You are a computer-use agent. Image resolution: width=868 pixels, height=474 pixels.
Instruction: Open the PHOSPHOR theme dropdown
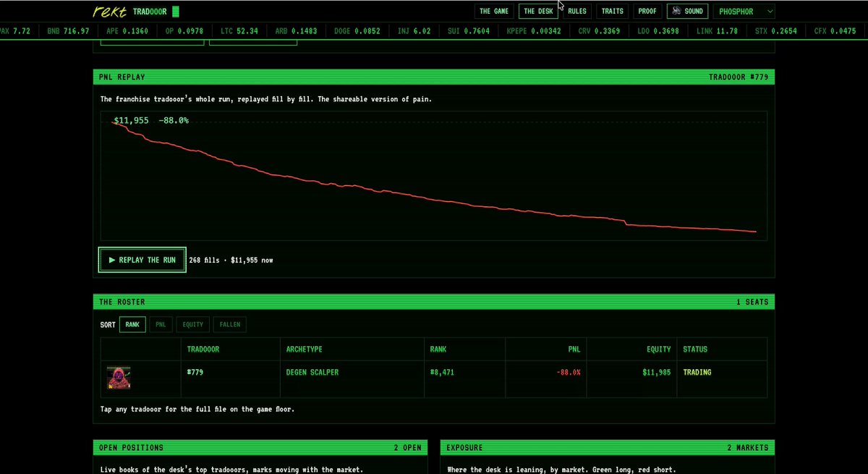[x=744, y=12]
